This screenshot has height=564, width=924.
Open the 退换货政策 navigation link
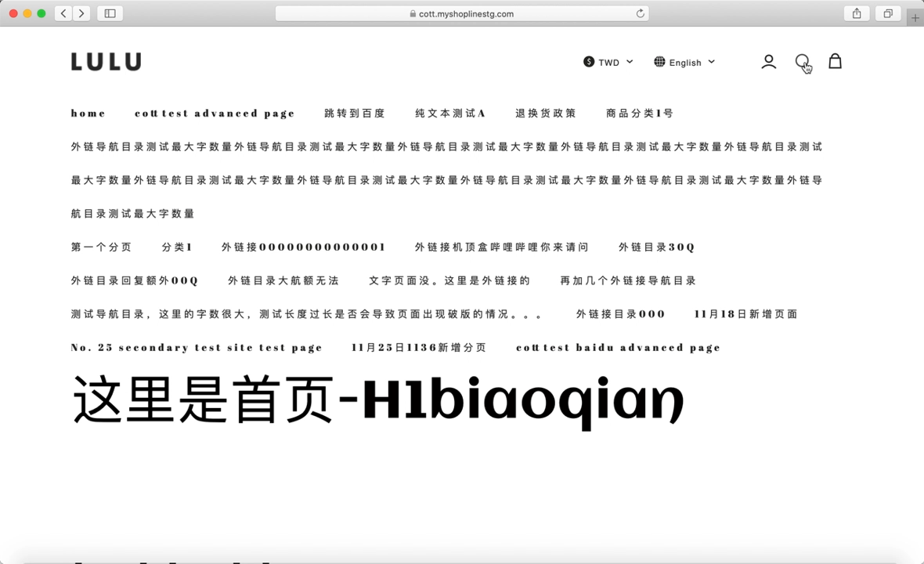[x=545, y=114]
